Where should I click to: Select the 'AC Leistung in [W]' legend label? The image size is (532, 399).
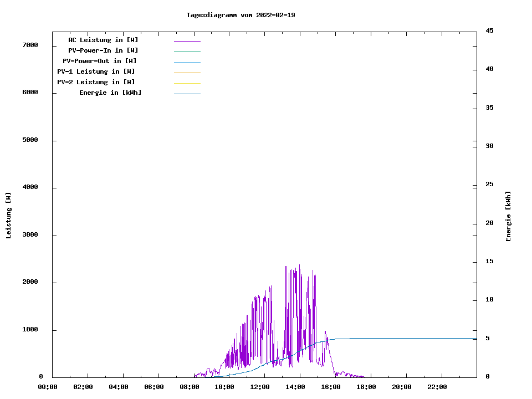pyautogui.click(x=103, y=40)
